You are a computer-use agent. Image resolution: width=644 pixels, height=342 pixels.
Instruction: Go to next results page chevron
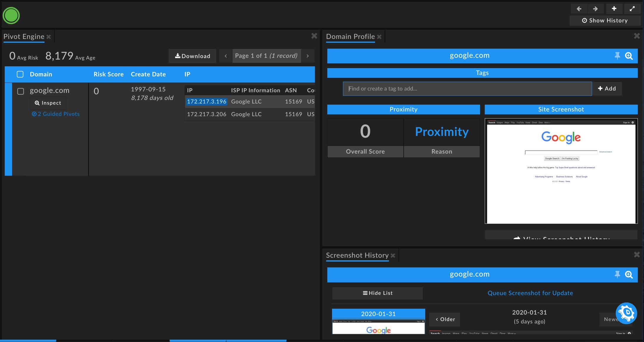308,56
